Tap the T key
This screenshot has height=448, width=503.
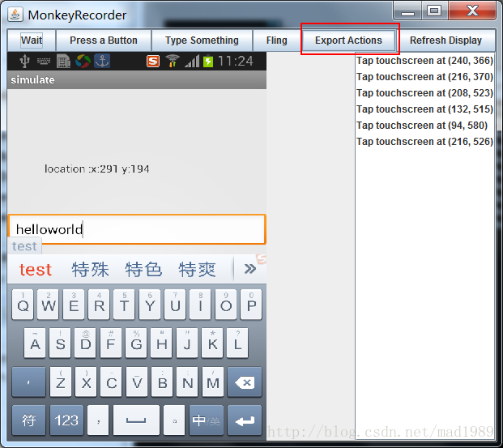click(x=124, y=305)
